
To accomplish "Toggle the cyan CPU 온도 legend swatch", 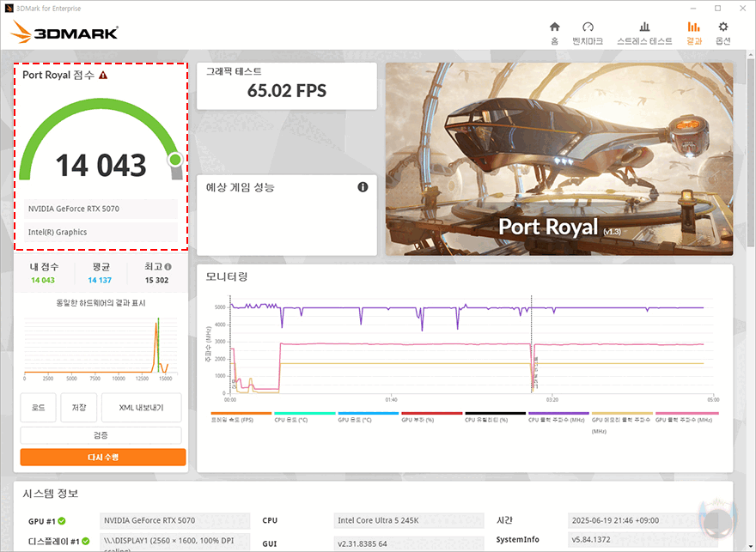I will pyautogui.click(x=305, y=413).
